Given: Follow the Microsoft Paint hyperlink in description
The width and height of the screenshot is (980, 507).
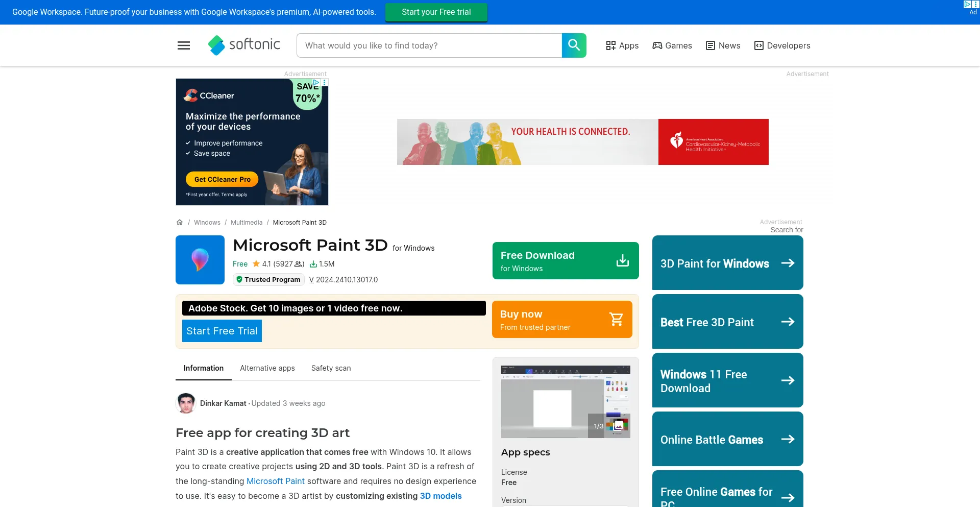Looking at the screenshot, I should tap(276, 481).
